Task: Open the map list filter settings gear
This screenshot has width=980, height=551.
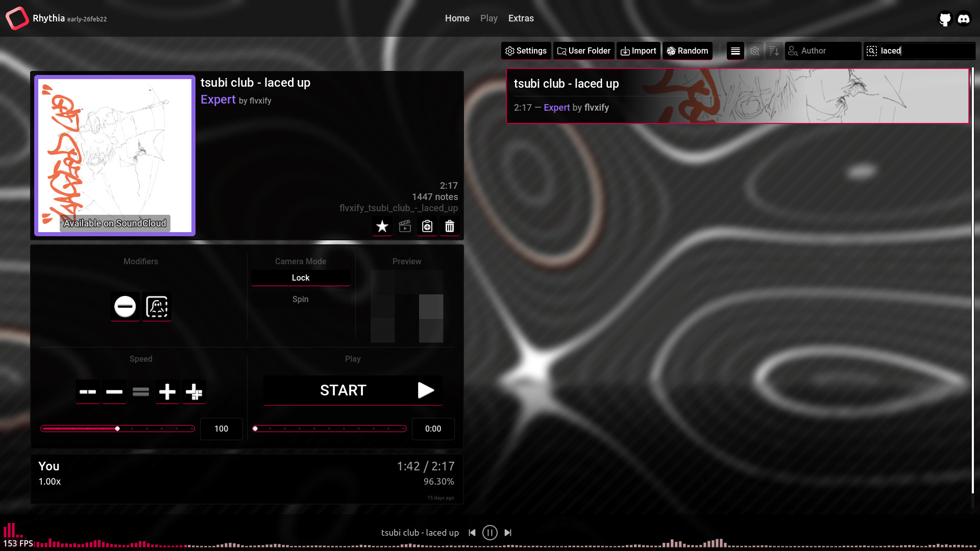Action: pyautogui.click(x=754, y=51)
